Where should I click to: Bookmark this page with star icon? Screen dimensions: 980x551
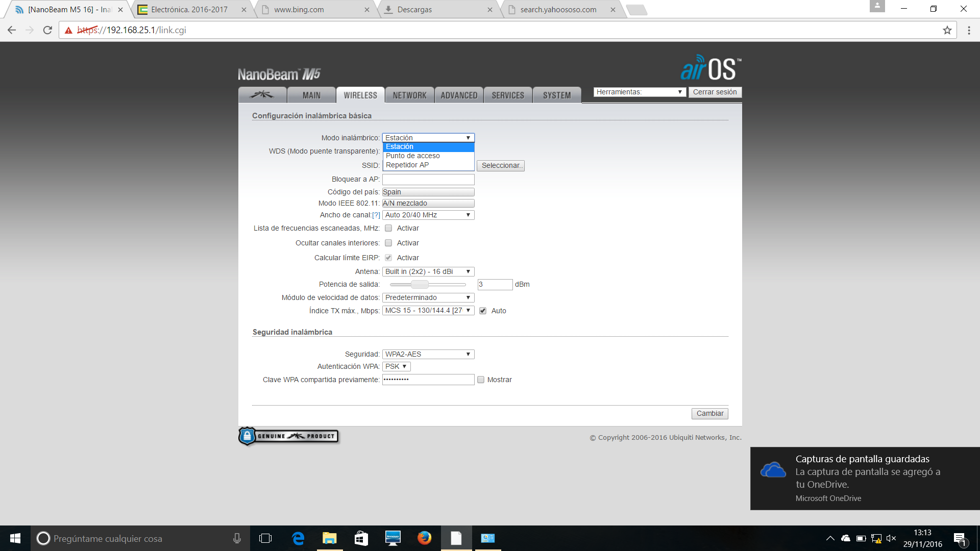tap(947, 30)
